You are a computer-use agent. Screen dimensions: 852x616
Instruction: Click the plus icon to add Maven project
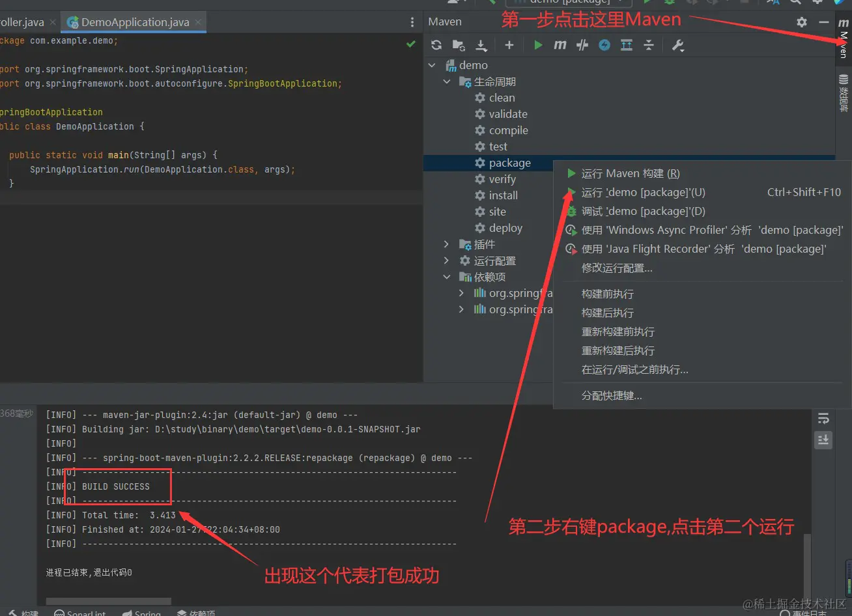509,45
